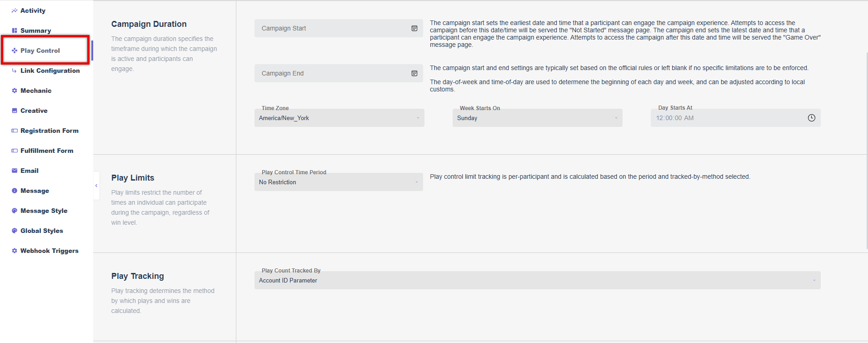Click into the Campaign Start input field
Image resolution: width=868 pixels, height=343 pixels.
339,28
